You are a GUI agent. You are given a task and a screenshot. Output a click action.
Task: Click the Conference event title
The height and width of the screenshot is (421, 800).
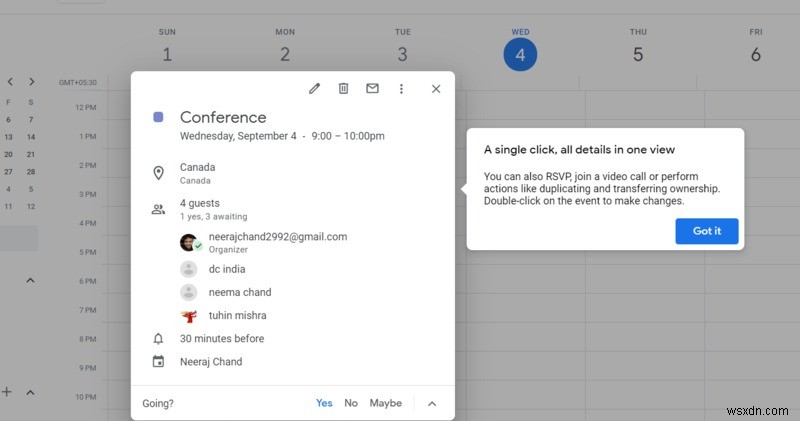pos(223,117)
